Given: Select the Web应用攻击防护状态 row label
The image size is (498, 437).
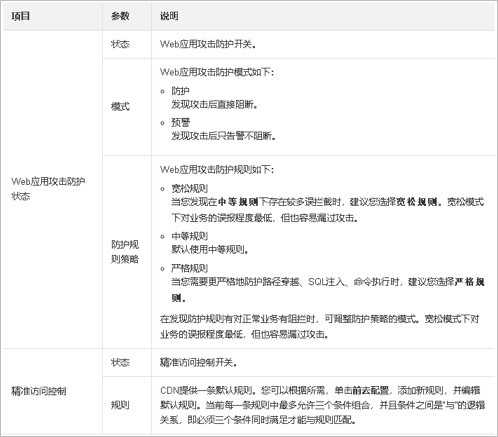Looking at the screenshot, I should (x=48, y=189).
